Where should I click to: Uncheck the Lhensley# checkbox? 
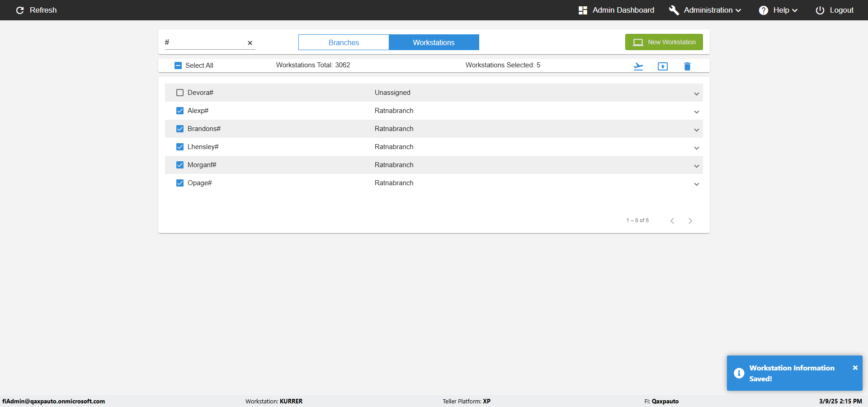point(180,147)
